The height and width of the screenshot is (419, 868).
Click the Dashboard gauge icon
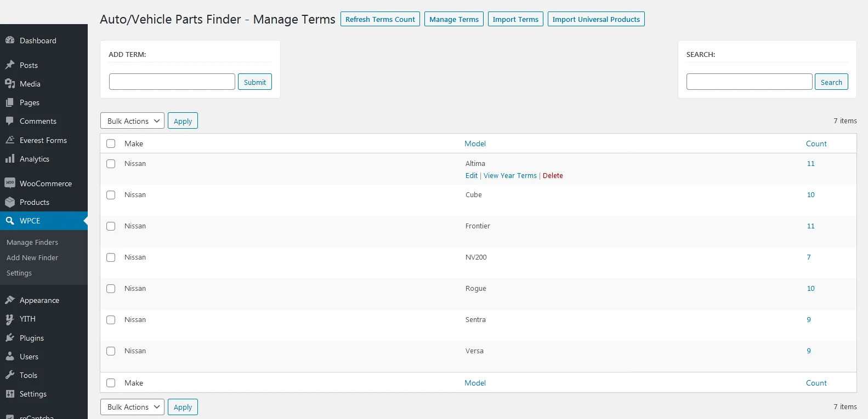click(10, 41)
